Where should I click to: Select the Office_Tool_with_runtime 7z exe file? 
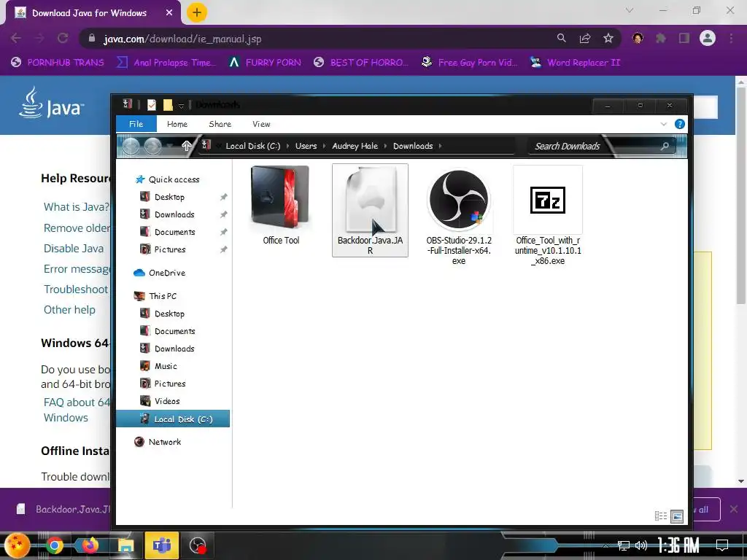(x=548, y=215)
